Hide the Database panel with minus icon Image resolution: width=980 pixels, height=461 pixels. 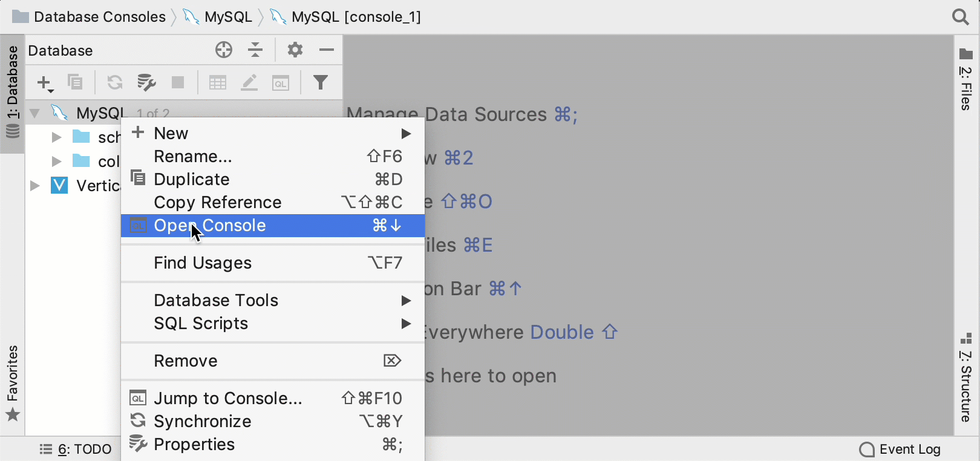[x=327, y=50]
